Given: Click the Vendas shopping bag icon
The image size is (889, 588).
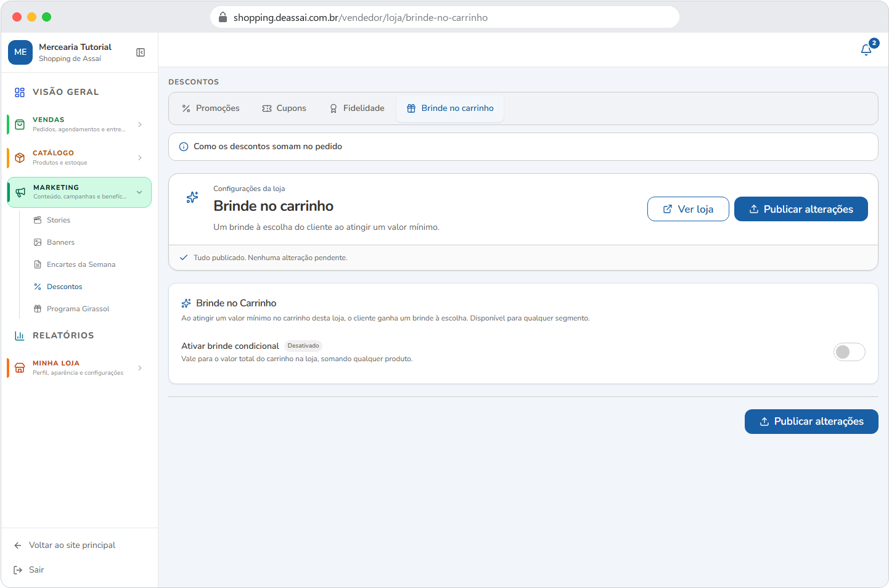Looking at the screenshot, I should click(x=20, y=125).
